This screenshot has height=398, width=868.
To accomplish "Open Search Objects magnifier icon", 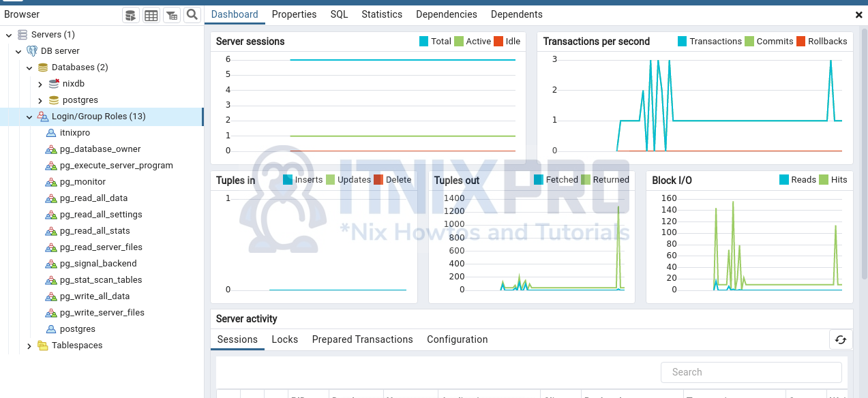I will point(192,15).
